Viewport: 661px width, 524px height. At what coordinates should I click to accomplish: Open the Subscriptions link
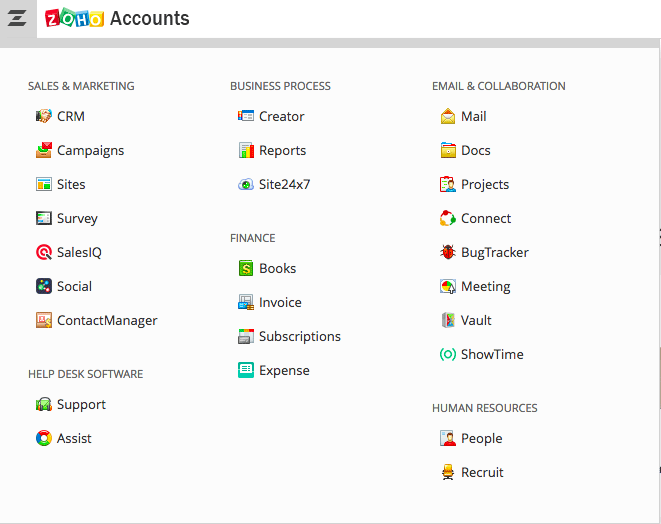(300, 337)
